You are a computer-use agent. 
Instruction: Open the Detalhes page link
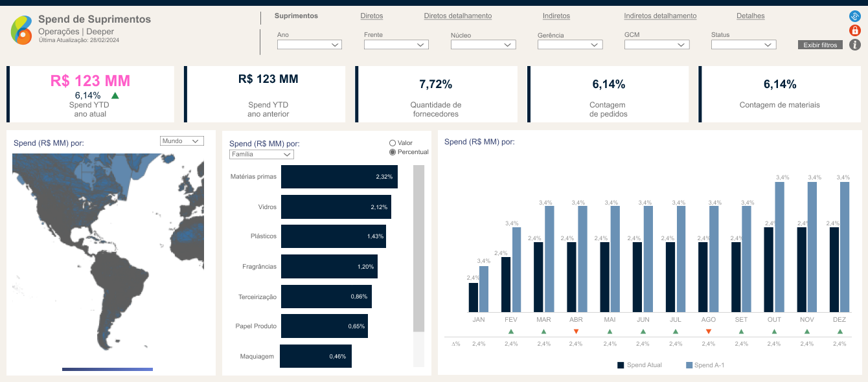[x=750, y=16]
